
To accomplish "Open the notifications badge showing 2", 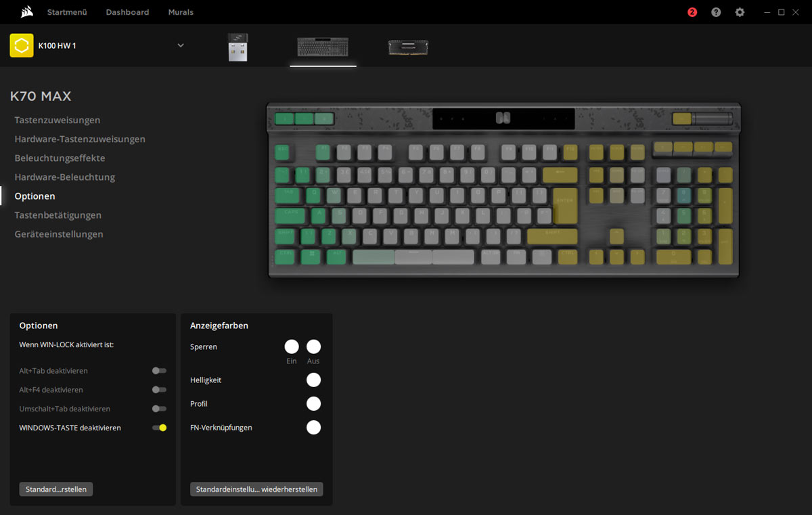I will (x=692, y=12).
